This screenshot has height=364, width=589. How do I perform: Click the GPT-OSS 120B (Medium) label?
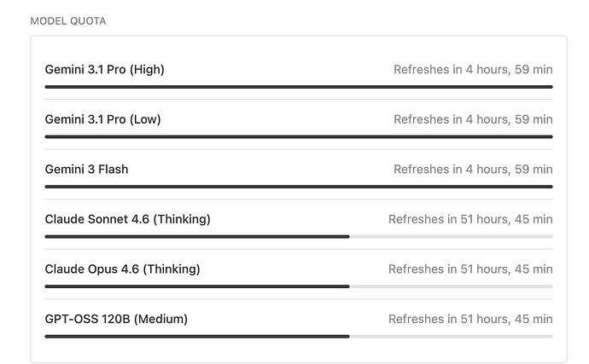(116, 319)
